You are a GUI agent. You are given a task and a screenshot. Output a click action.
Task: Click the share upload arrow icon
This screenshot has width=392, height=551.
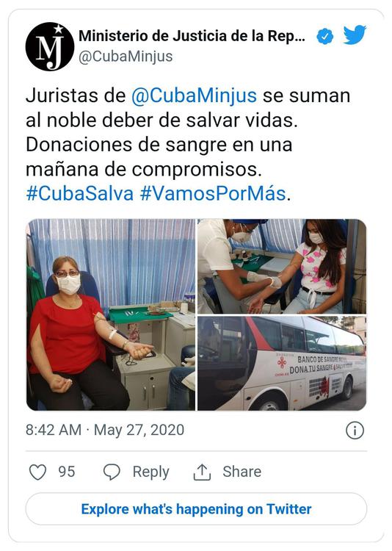[x=202, y=472]
